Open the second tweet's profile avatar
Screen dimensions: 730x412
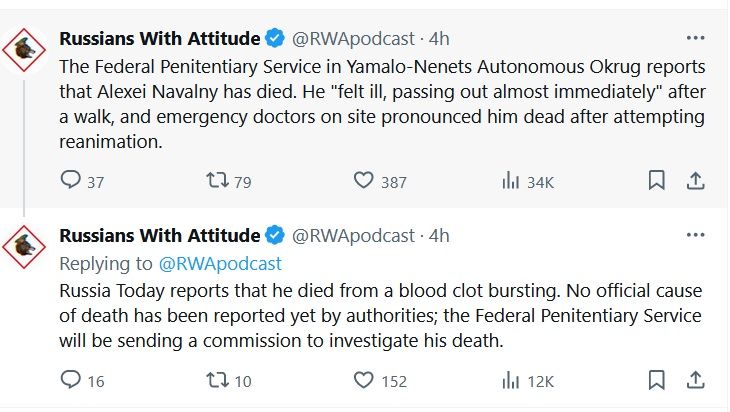(x=26, y=249)
